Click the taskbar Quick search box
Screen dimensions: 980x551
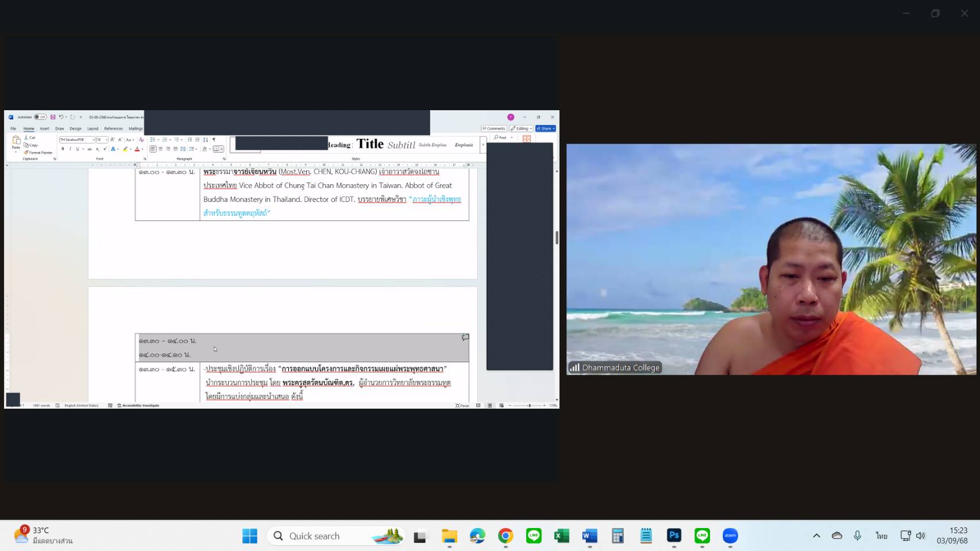pos(336,536)
